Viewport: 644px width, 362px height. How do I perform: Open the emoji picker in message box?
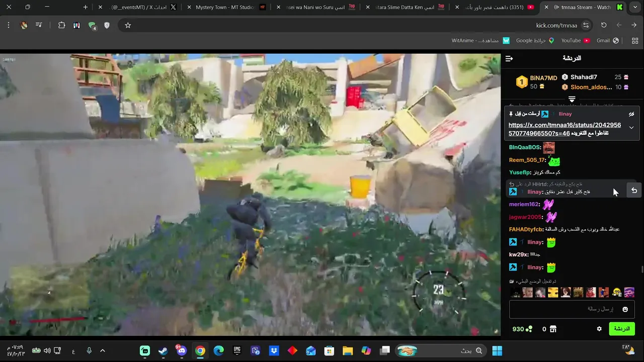[x=625, y=309]
